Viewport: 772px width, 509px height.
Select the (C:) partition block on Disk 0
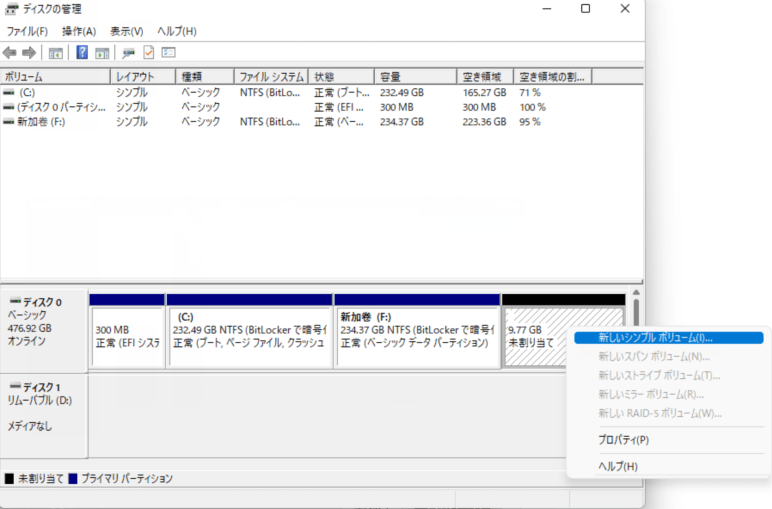[x=249, y=336]
